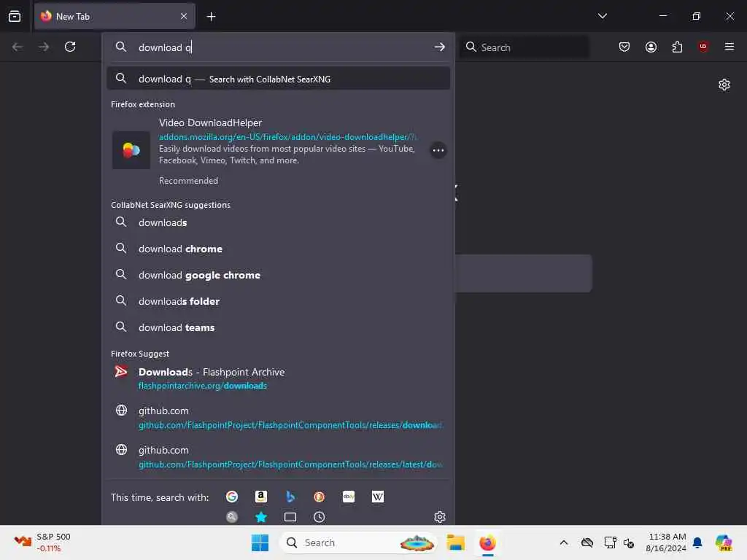Open S&P 500 widget on taskbar

click(42, 542)
